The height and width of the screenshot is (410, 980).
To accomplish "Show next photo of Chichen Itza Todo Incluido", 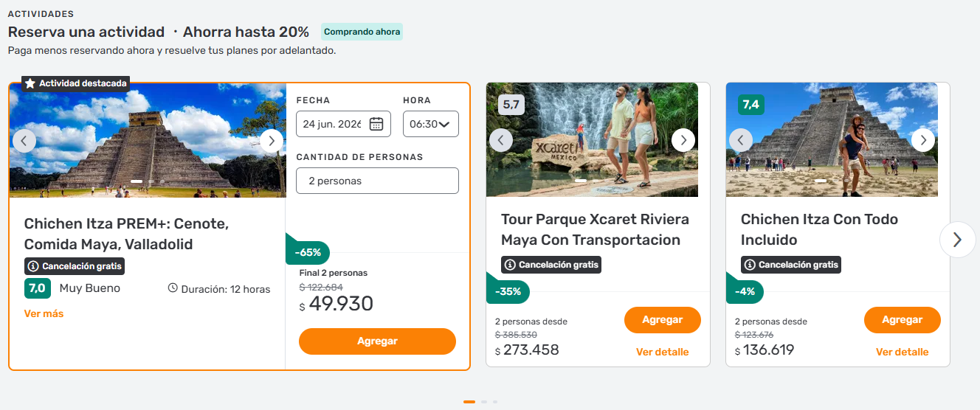I will (922, 139).
